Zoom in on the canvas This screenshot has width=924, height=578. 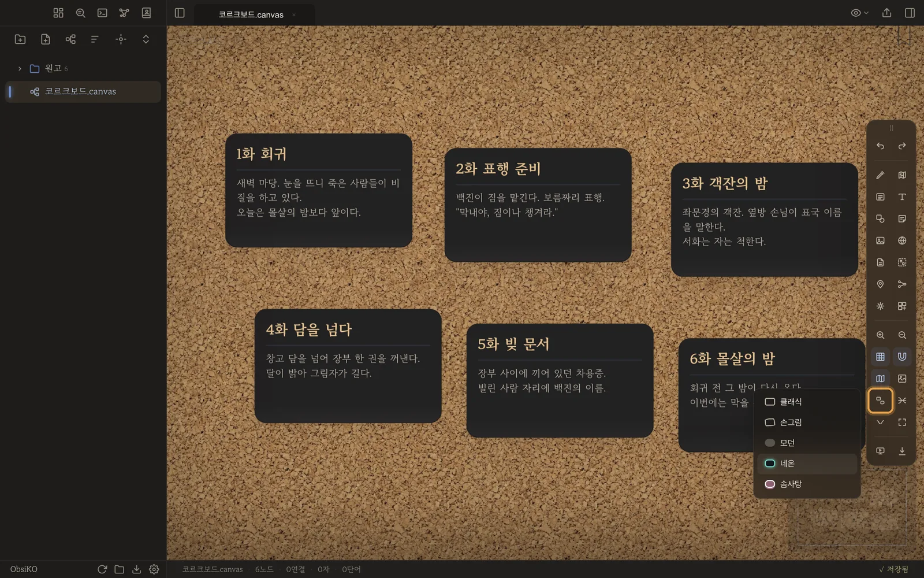pos(880,335)
